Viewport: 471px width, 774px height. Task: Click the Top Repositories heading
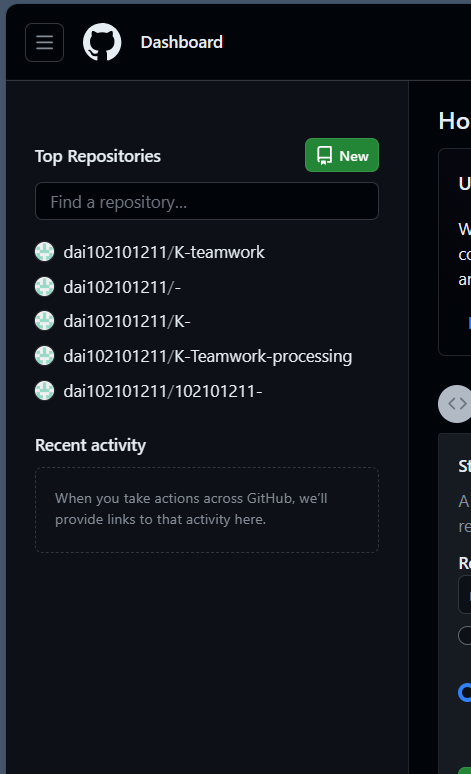pyautogui.click(x=98, y=156)
